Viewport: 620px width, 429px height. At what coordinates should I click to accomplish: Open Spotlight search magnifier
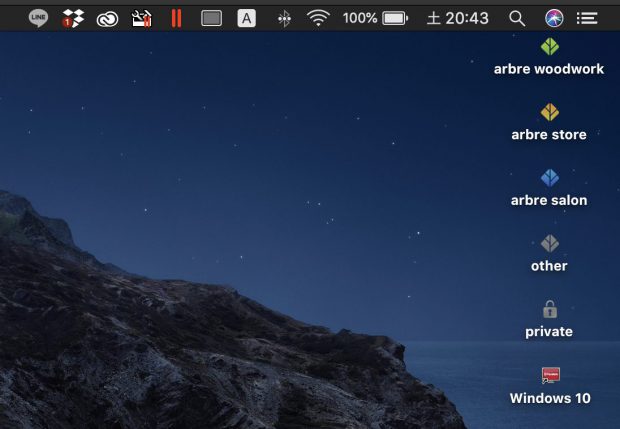point(517,18)
